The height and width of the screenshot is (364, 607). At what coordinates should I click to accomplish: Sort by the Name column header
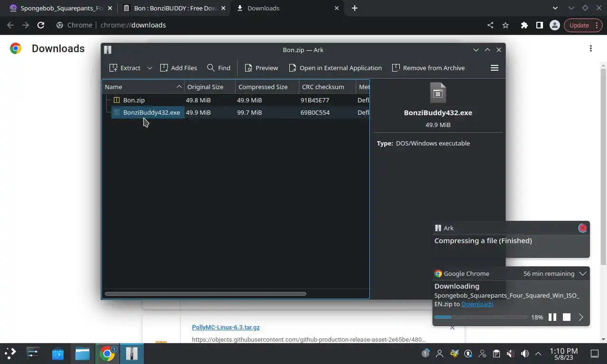pos(143,87)
